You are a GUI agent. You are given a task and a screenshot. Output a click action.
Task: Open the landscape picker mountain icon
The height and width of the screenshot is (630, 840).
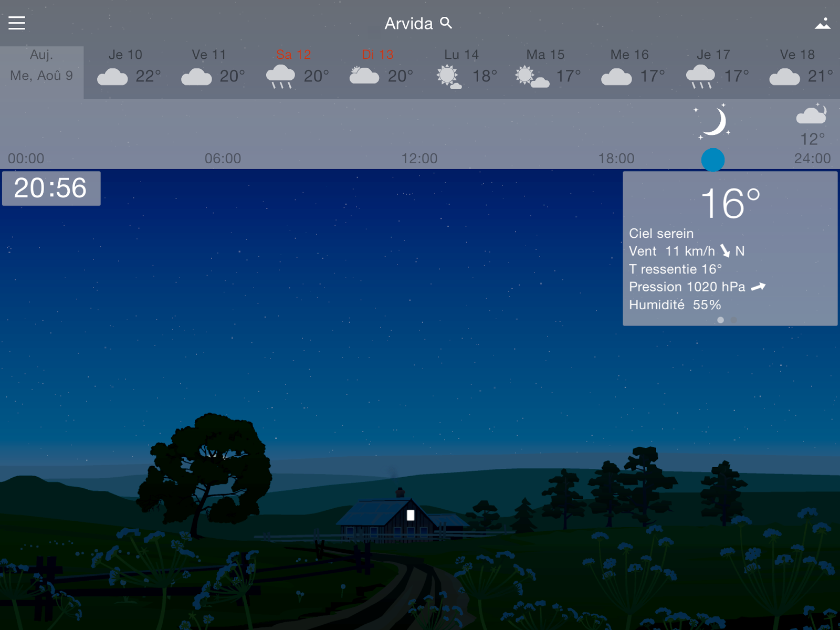pos(823,23)
